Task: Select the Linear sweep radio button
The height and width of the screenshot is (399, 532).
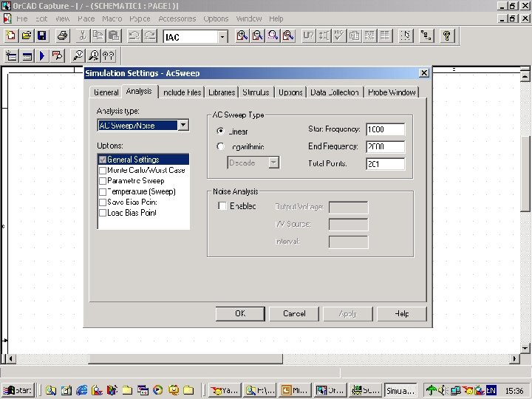Action: pos(220,131)
